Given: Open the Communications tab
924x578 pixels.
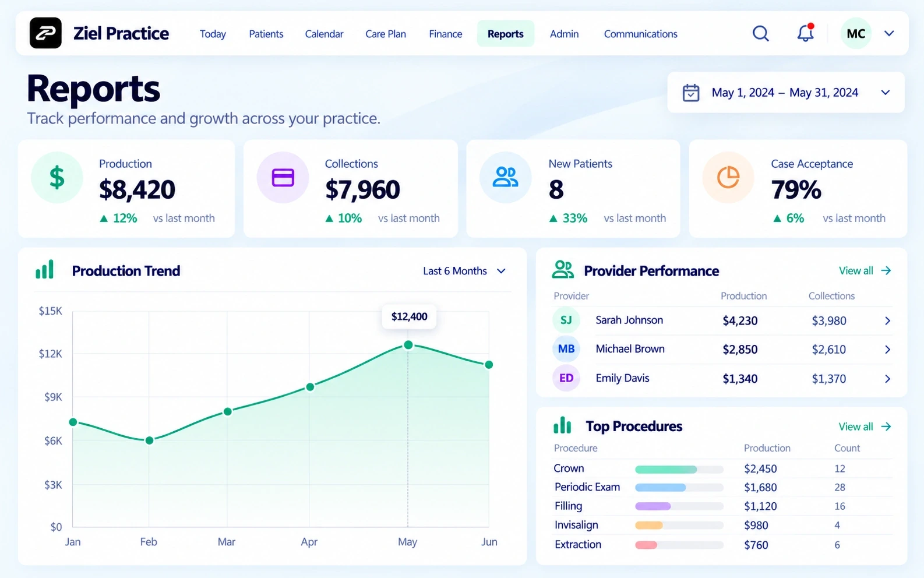Looking at the screenshot, I should tap(641, 34).
